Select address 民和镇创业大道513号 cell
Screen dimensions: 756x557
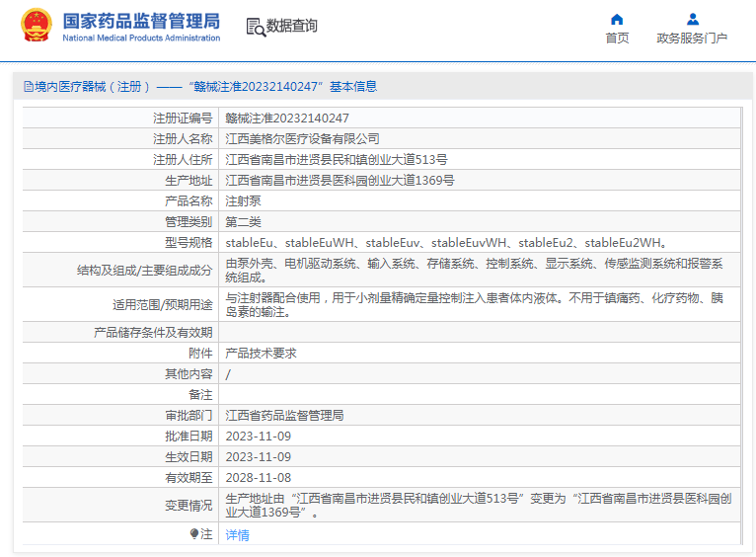point(480,160)
